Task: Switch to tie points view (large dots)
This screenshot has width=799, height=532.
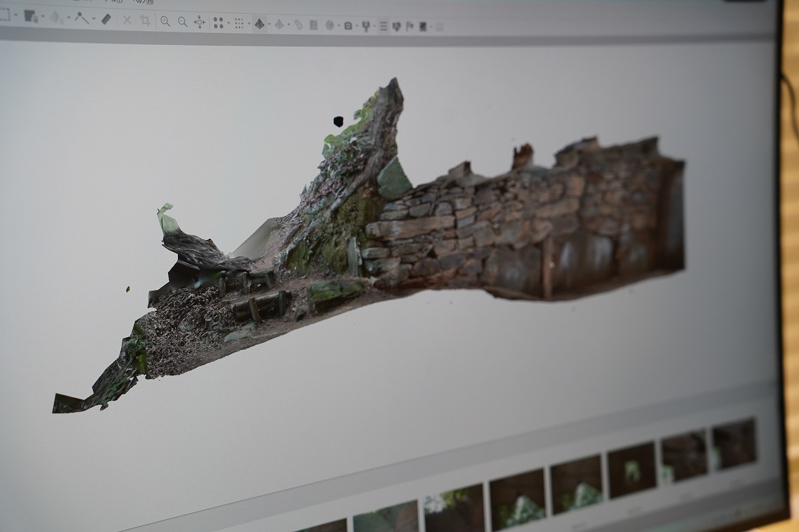Action: click(218, 23)
